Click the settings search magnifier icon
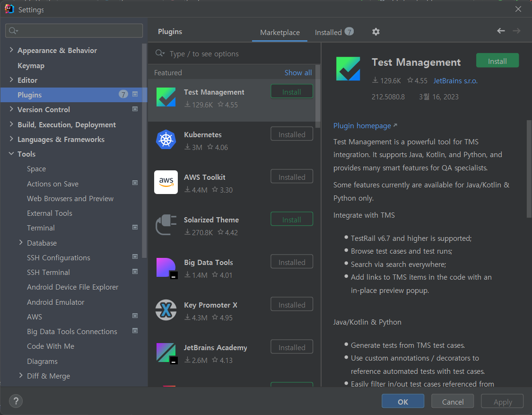 pyautogui.click(x=13, y=31)
